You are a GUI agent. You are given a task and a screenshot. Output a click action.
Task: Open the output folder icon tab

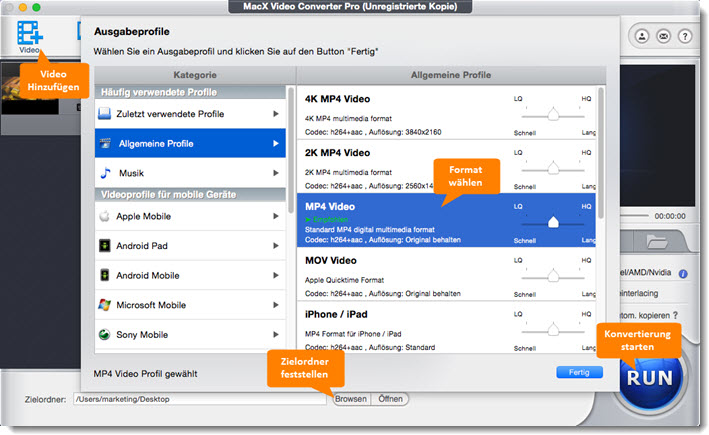pos(657,242)
